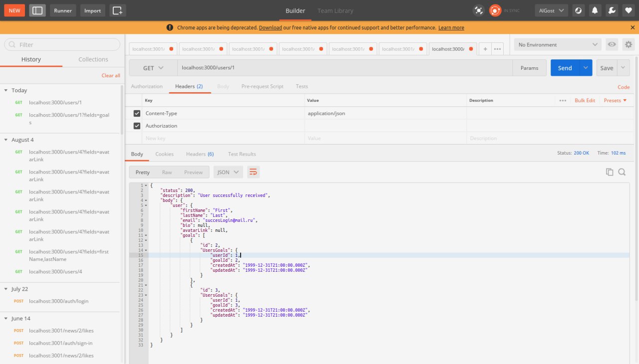Image resolution: width=639 pixels, height=364 pixels.
Task: Expand the JSON format dropdown
Action: coord(228,172)
